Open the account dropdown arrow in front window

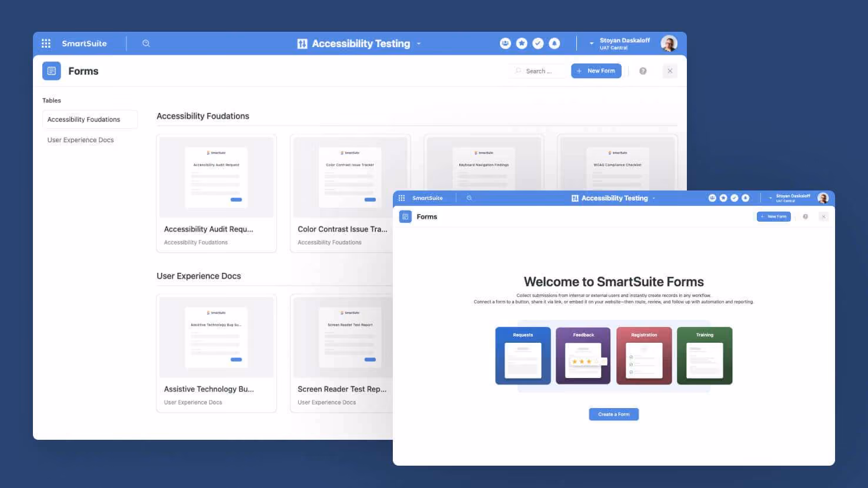tap(770, 198)
